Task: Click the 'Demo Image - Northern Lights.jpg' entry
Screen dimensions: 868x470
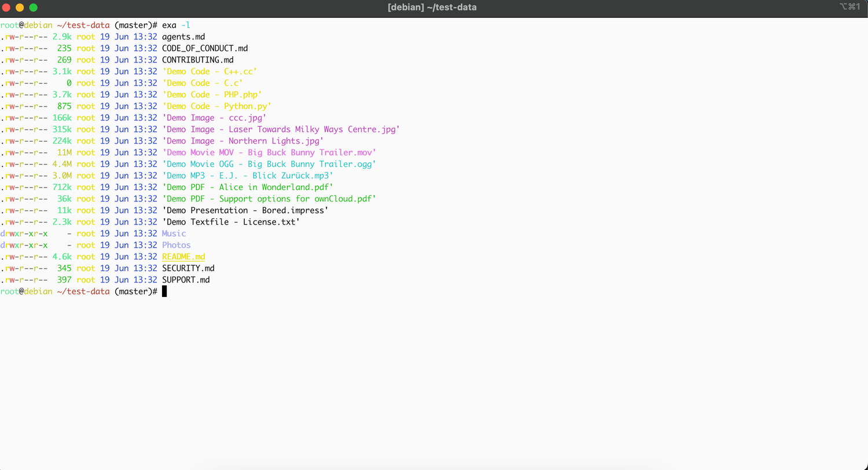Action: tap(243, 141)
